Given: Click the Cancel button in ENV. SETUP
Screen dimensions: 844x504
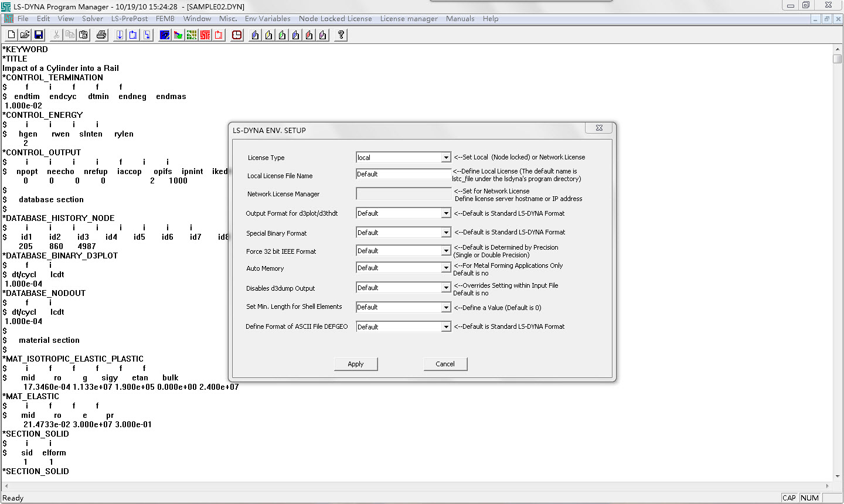Looking at the screenshot, I should point(445,364).
